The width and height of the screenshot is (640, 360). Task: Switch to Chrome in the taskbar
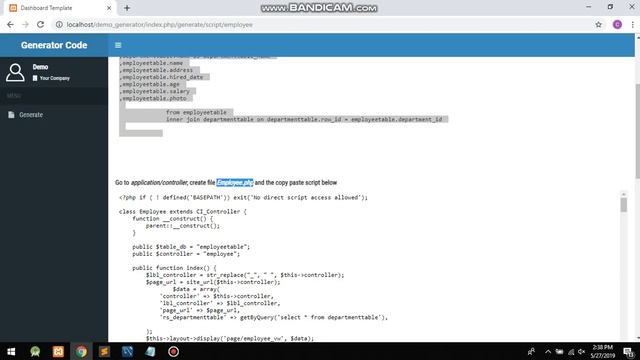coord(81,351)
